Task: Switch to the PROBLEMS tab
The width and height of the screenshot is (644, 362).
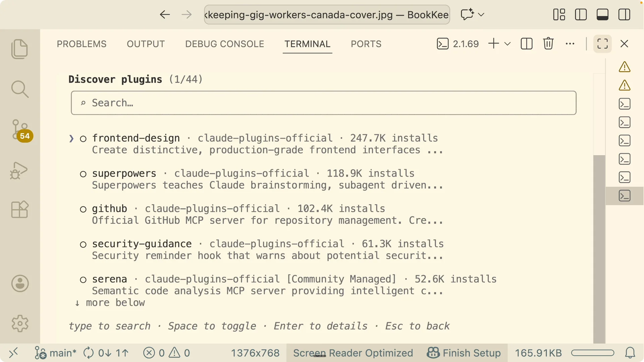Action: [x=82, y=44]
